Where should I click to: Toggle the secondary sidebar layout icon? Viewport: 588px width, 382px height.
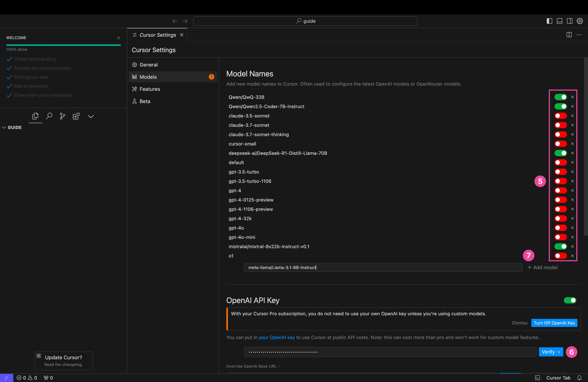click(570, 21)
